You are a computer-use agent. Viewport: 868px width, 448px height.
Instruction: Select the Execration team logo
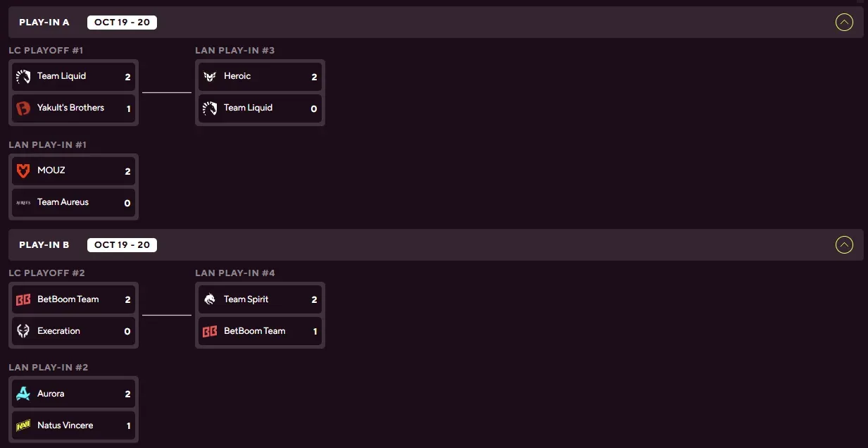coord(22,331)
